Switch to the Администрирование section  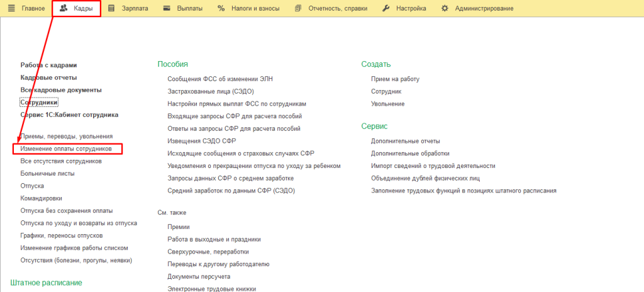[x=484, y=8]
